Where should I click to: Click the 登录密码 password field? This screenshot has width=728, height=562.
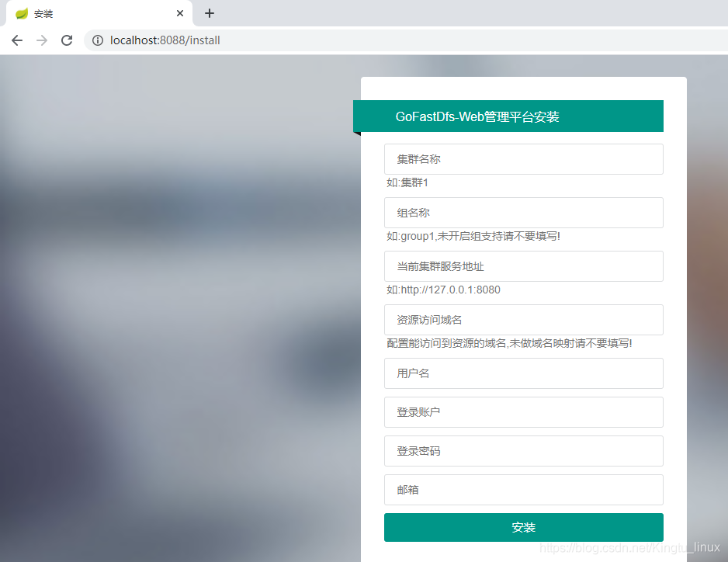(x=523, y=451)
